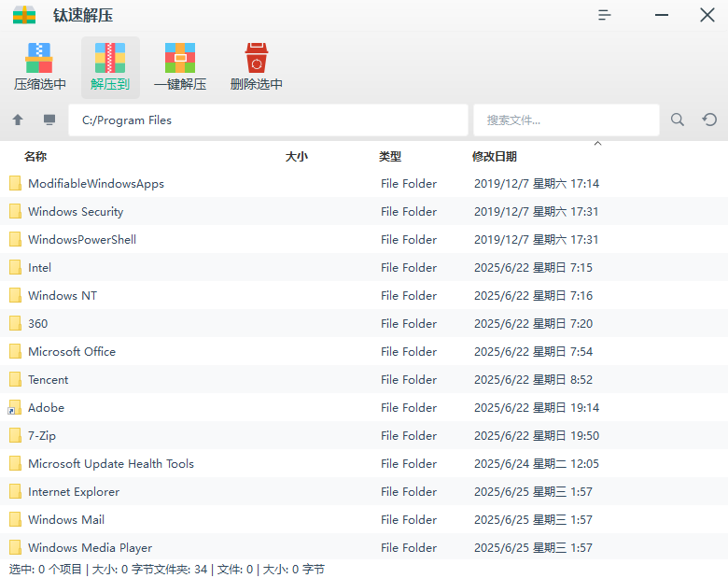Focus the 搜索文件 search box
This screenshot has height=578, width=728.
coord(567,120)
